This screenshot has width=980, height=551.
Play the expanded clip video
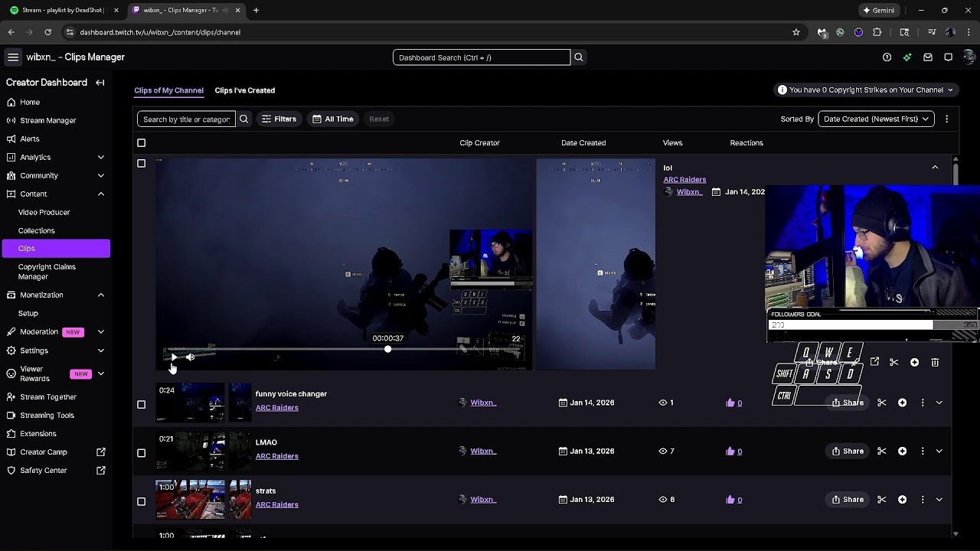pyautogui.click(x=174, y=357)
